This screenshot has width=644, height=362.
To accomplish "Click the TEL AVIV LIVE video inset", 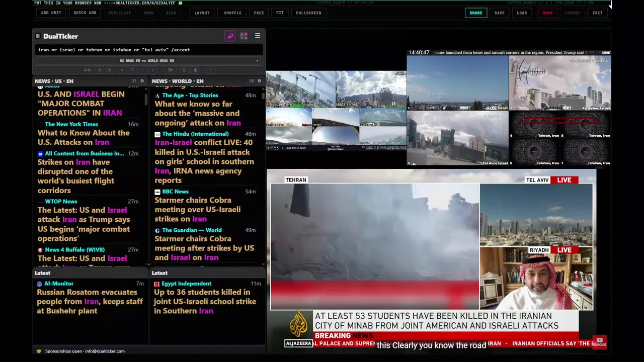I will pos(536,215).
